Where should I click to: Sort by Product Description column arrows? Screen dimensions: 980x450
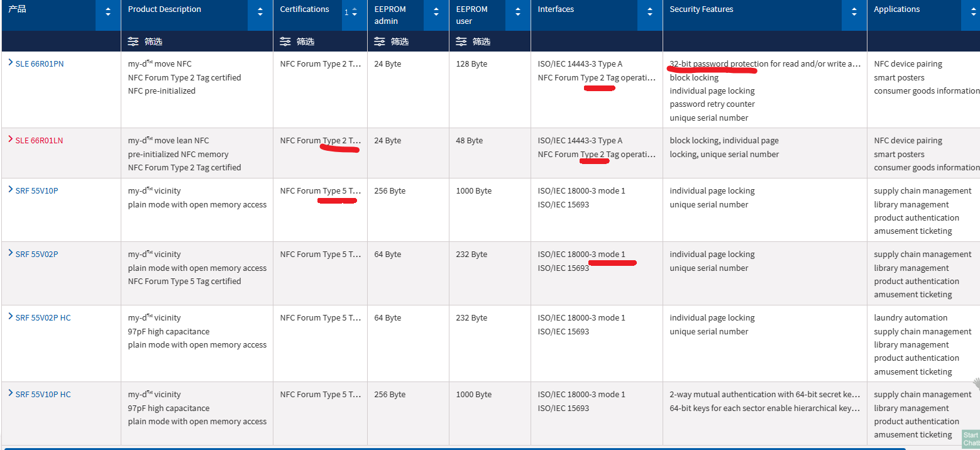coord(260,12)
